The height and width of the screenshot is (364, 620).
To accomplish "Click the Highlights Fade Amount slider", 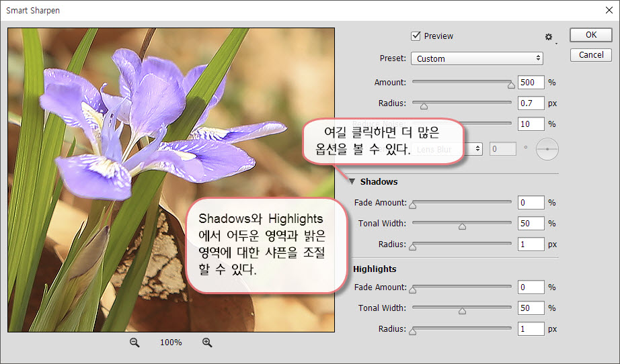I will pyautogui.click(x=462, y=287).
